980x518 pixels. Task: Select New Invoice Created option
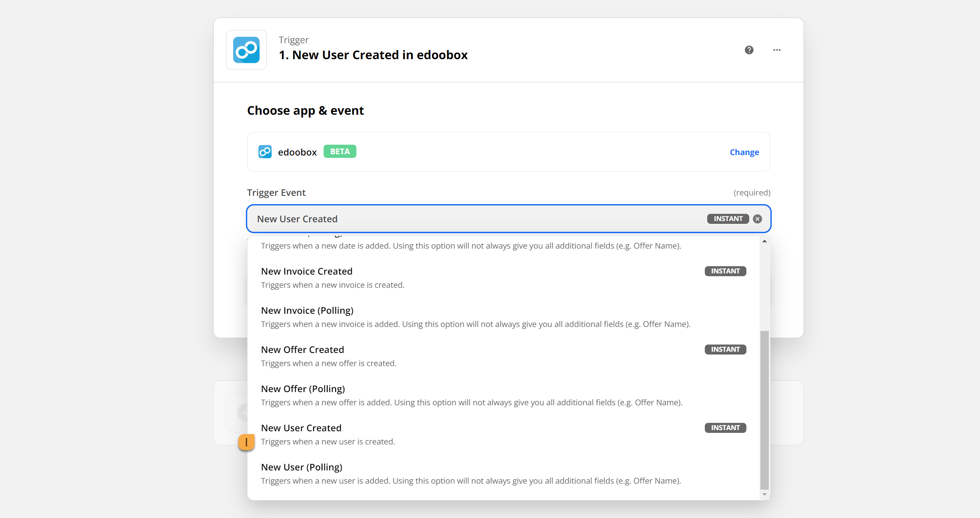coord(306,271)
